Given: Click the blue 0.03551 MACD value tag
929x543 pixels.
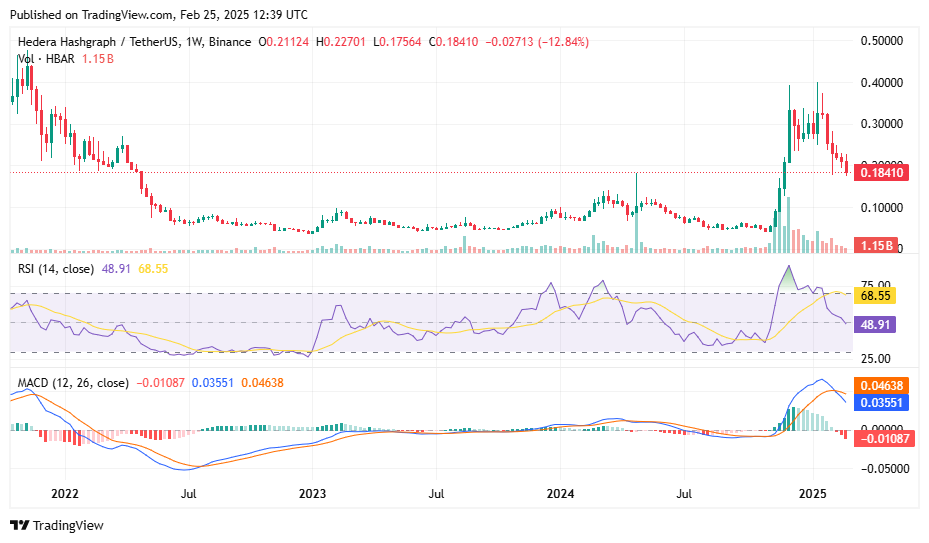Looking at the screenshot, I should coord(881,403).
